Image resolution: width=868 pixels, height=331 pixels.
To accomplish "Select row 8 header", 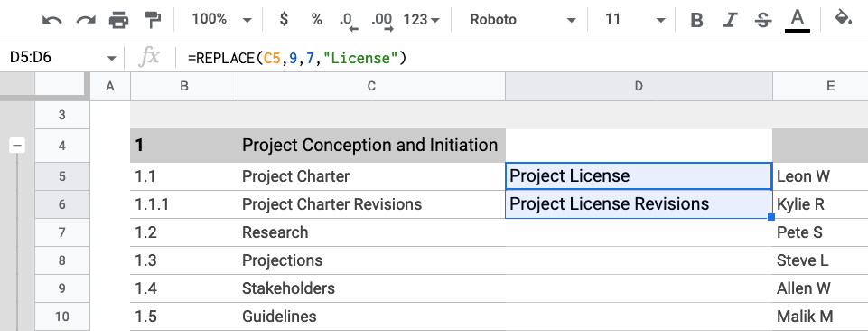I will click(x=62, y=260).
